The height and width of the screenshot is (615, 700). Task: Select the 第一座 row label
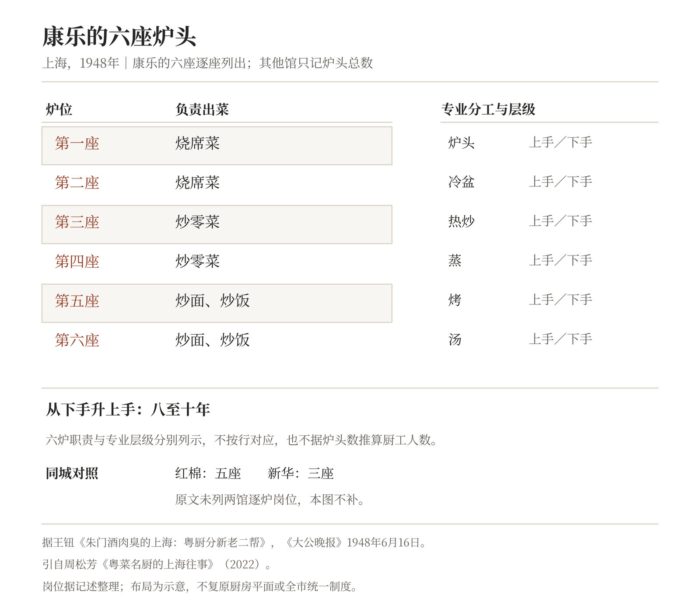click(x=77, y=143)
